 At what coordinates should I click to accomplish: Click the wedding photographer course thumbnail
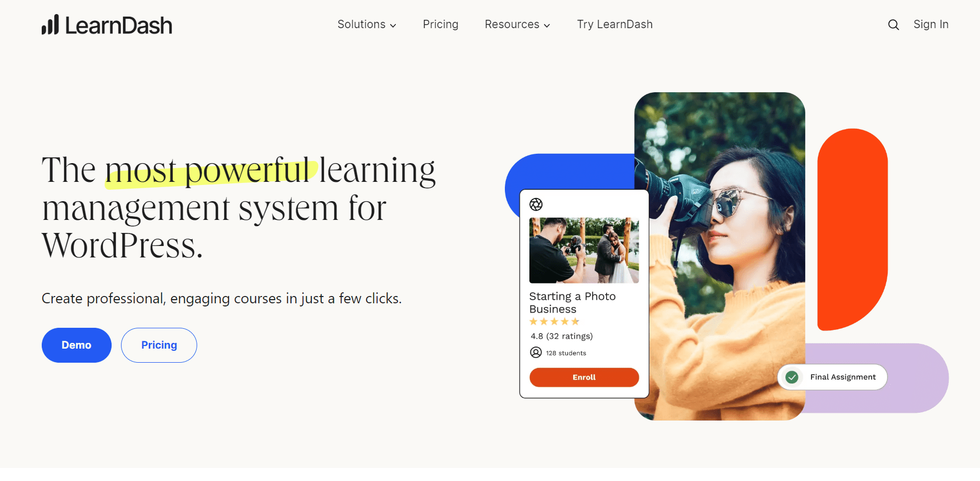pyautogui.click(x=584, y=250)
